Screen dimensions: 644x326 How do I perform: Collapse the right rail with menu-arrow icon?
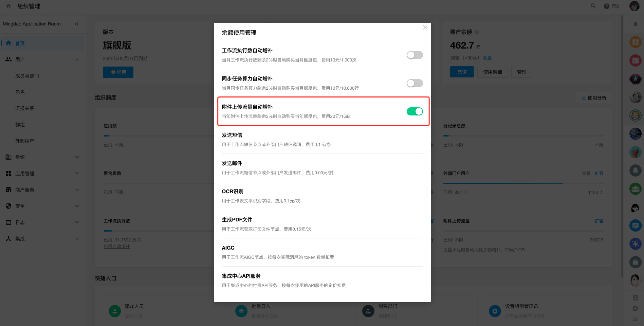(636, 319)
